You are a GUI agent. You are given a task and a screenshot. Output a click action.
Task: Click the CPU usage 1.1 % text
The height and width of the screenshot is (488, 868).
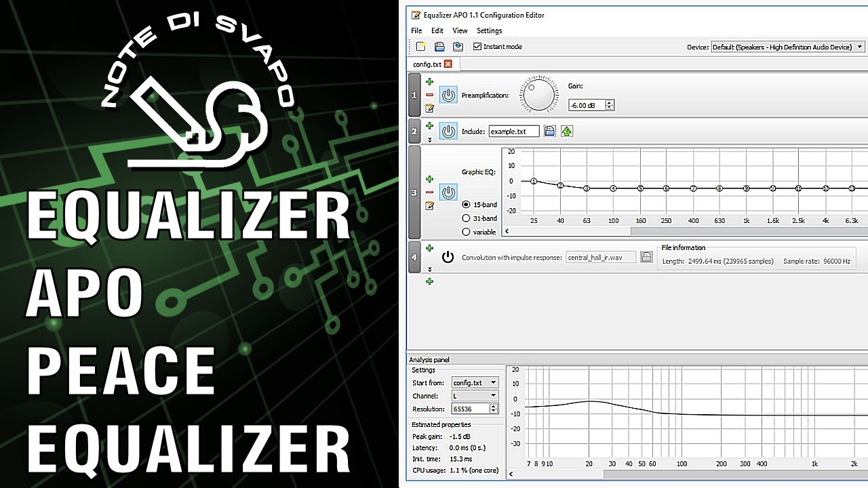click(474, 470)
